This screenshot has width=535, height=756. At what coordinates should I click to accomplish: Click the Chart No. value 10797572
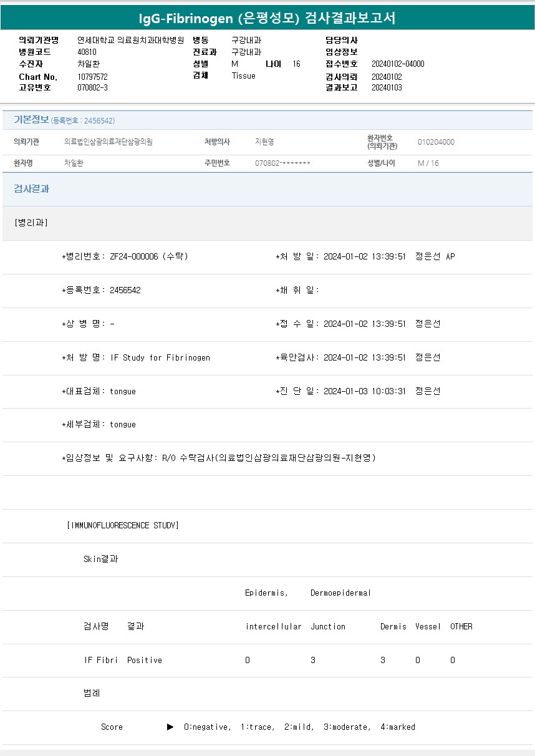click(x=92, y=76)
